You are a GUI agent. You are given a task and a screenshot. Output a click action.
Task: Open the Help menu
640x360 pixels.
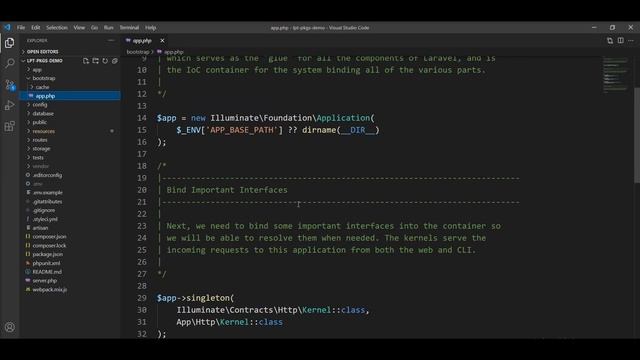[x=151, y=28]
